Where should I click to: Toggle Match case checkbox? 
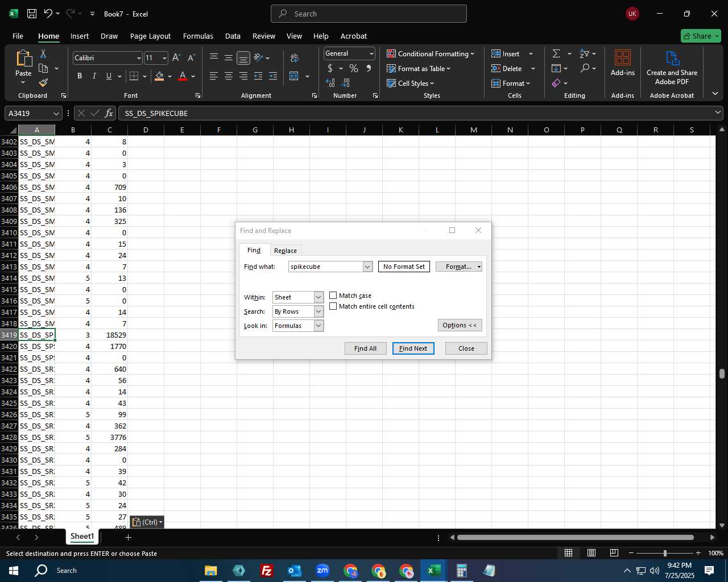tap(333, 296)
